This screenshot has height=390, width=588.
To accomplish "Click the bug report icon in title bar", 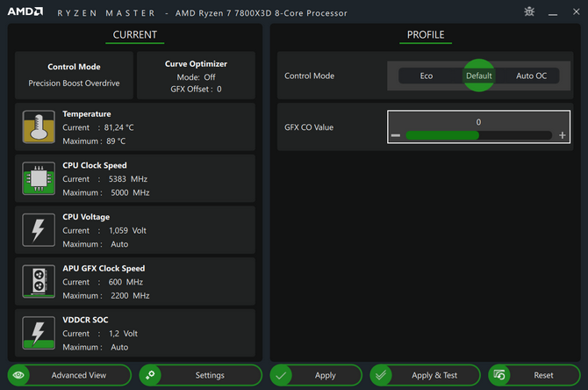I will tap(529, 11).
